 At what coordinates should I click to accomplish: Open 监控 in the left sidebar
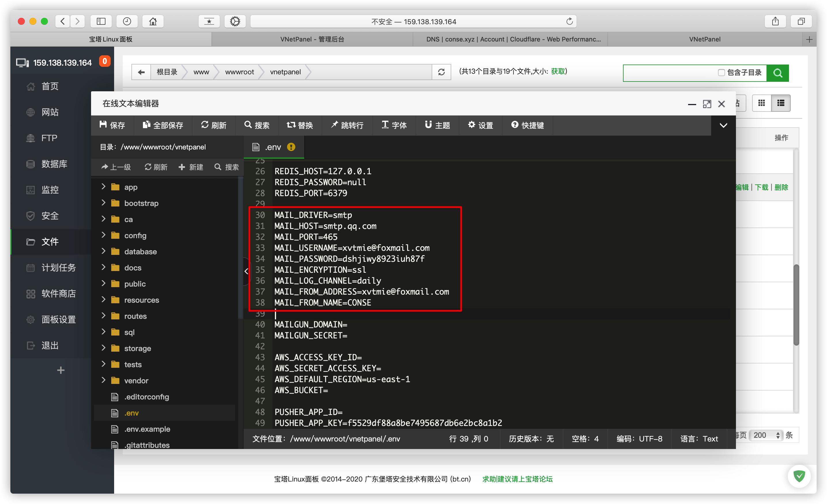point(50,190)
